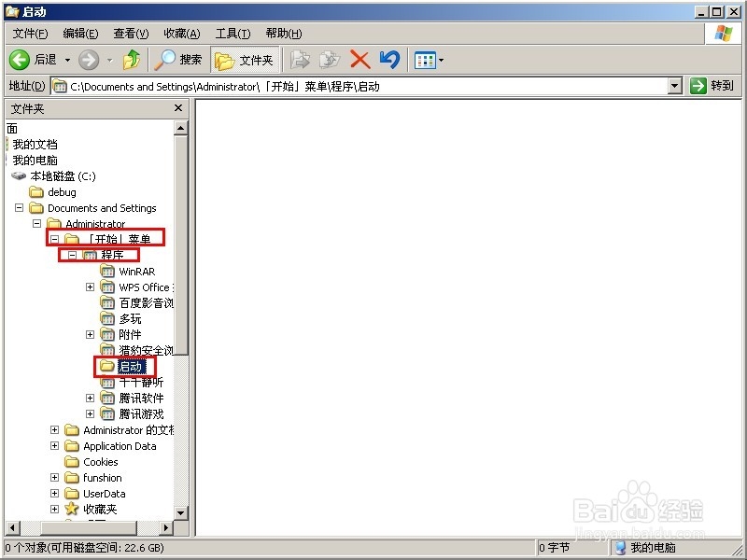Select the 附件 folder
The image size is (747, 560).
coord(130,335)
